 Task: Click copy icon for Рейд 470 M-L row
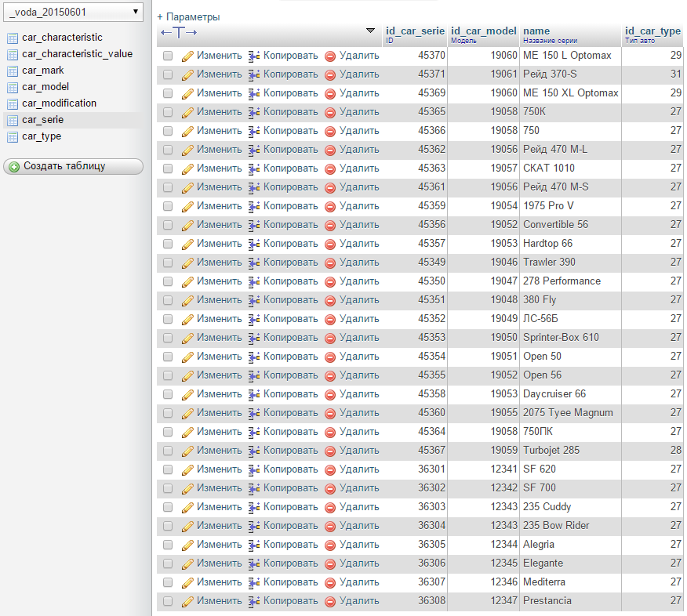(254, 150)
